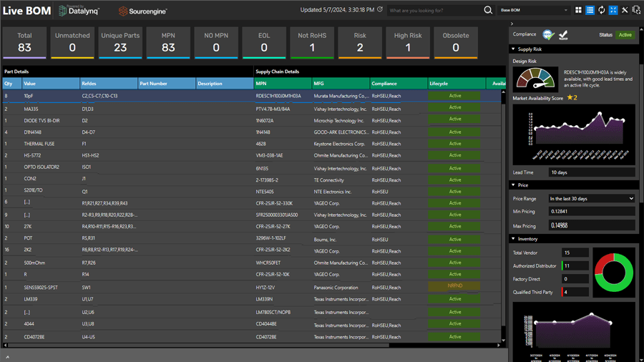Click the rightmost toolbar device icon
This screenshot has height=362, width=644.
pyautogui.click(x=636, y=10)
